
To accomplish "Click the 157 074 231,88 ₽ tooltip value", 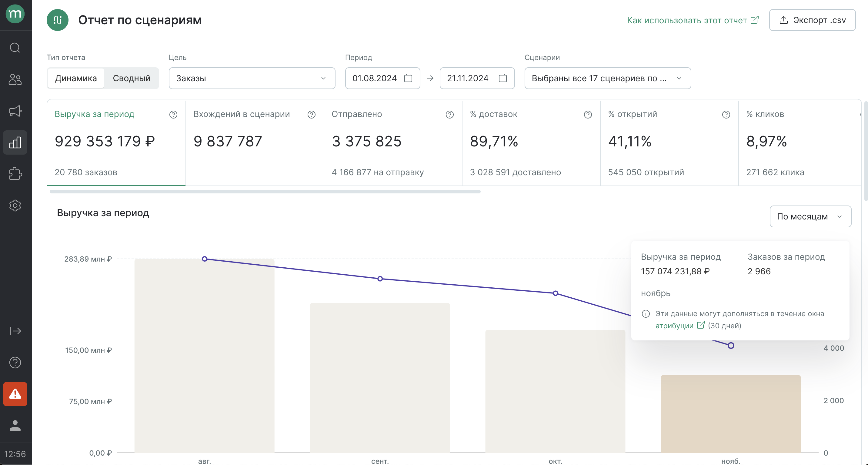I will [675, 271].
